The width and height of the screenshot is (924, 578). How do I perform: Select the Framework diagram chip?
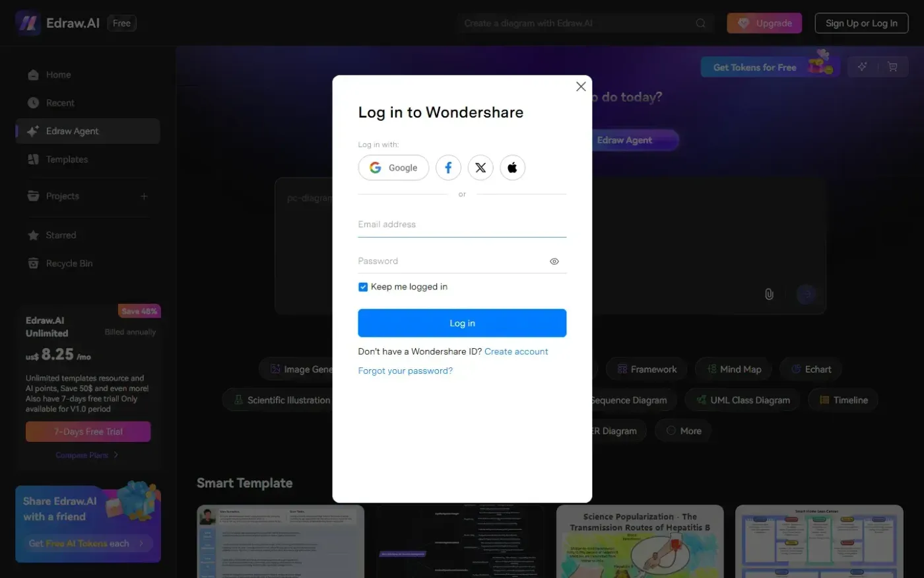(646, 369)
